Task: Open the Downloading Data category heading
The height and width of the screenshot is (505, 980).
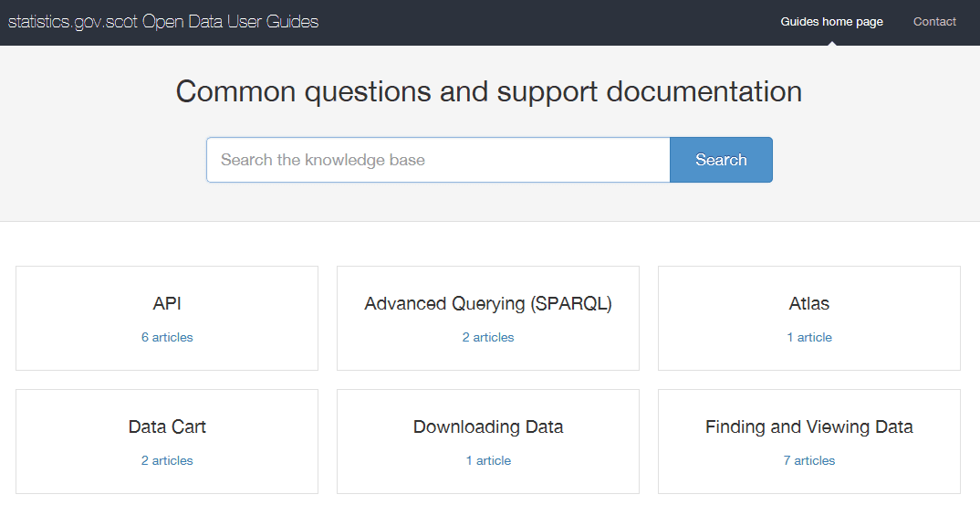Action: 488,427
